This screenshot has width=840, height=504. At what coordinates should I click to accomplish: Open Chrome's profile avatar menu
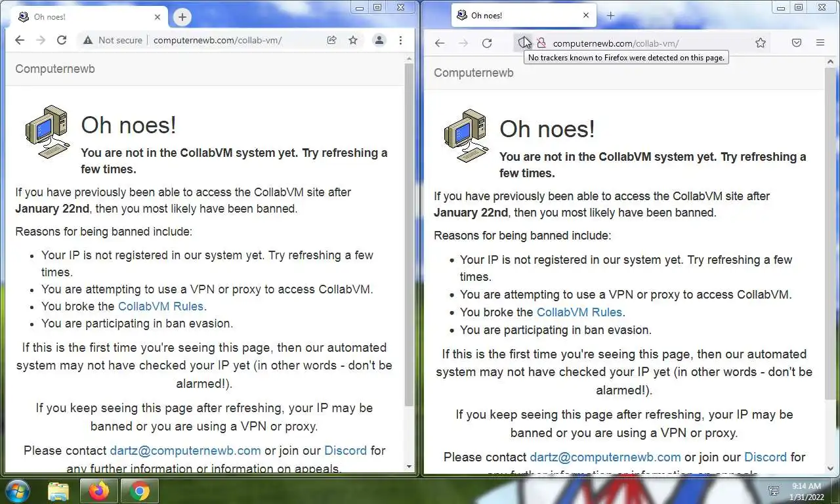pos(379,40)
